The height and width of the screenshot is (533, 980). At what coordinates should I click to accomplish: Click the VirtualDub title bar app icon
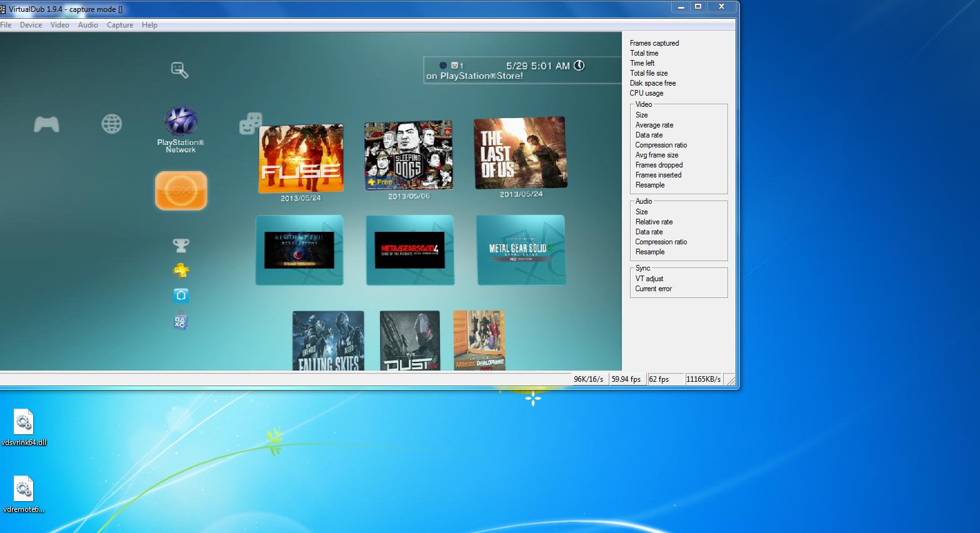click(2, 9)
